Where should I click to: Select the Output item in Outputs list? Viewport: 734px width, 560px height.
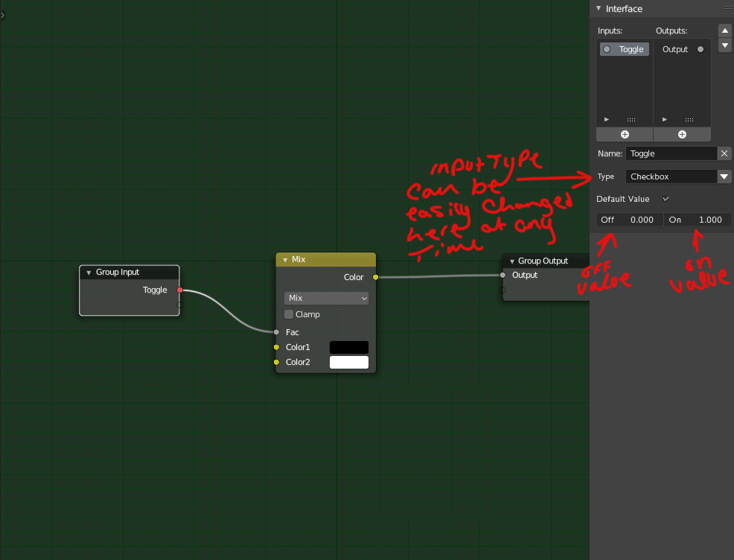(682, 49)
